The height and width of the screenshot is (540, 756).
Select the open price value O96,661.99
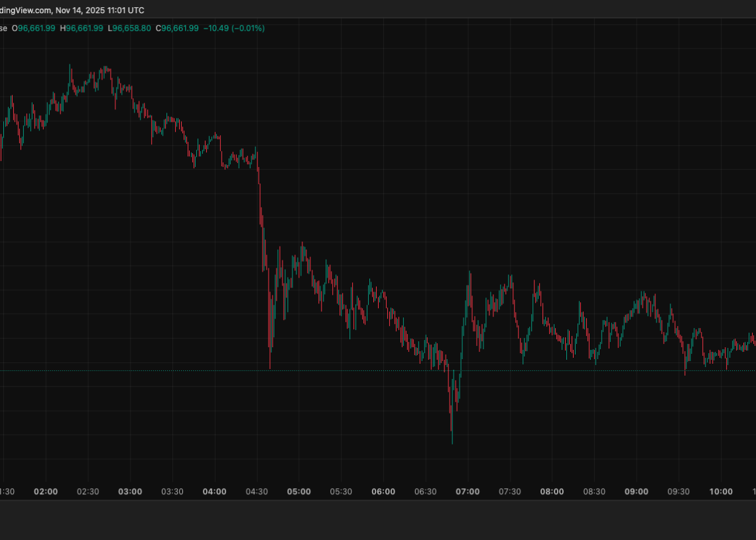pos(33,28)
